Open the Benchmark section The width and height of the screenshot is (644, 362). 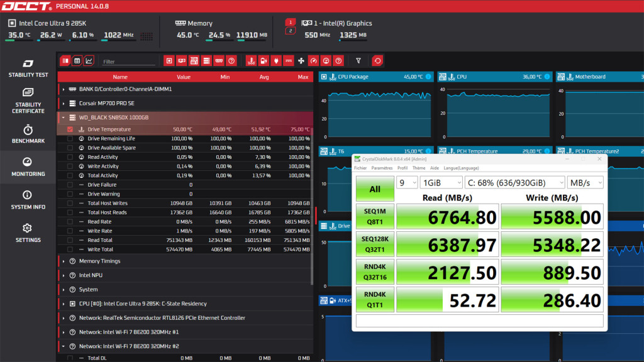point(28,134)
